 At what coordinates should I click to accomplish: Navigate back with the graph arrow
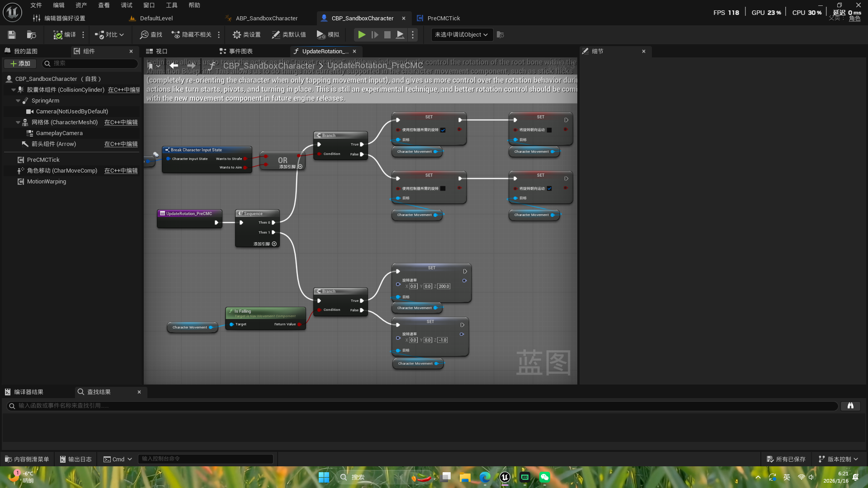174,66
